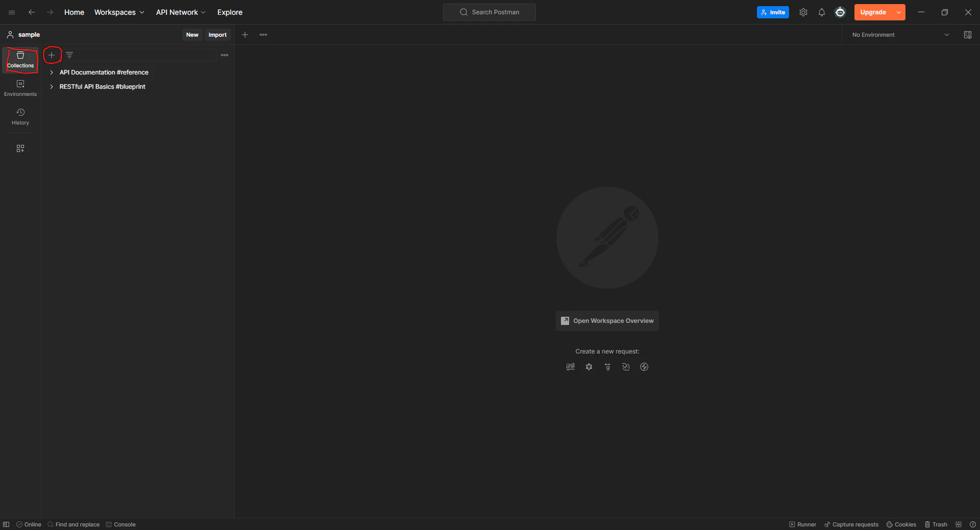Open the Settings gear menu
The height and width of the screenshot is (530, 980).
pyautogui.click(x=803, y=12)
